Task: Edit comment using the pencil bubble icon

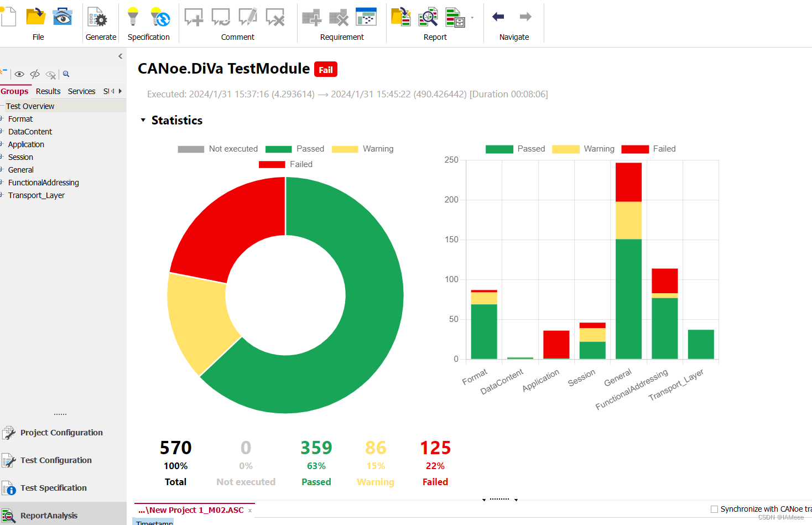Action: 248,17
